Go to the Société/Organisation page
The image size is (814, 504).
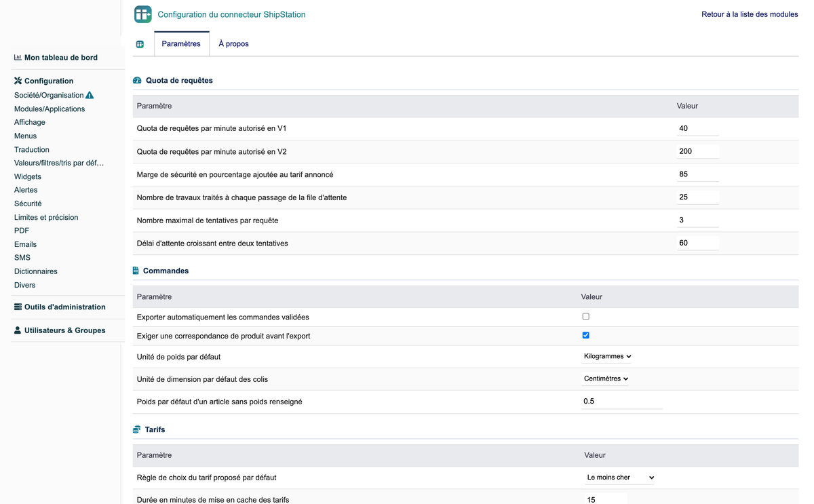(49, 95)
